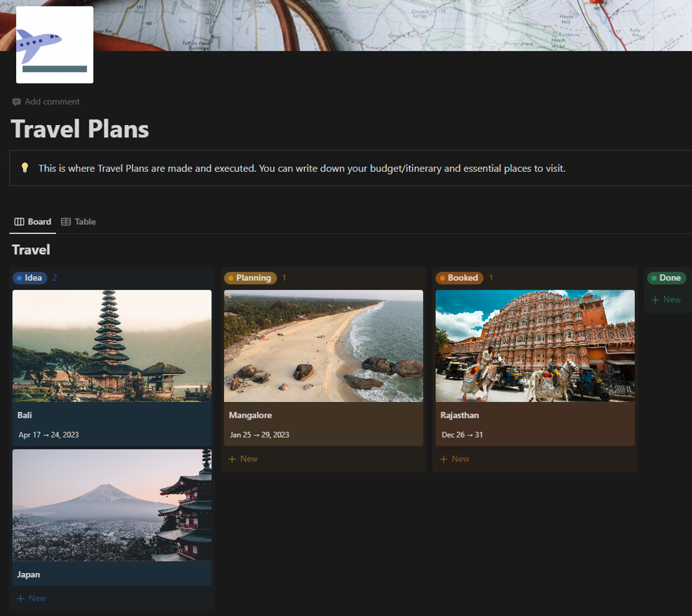Click the Travel Plans page title
The height and width of the screenshot is (616, 692).
click(x=80, y=129)
